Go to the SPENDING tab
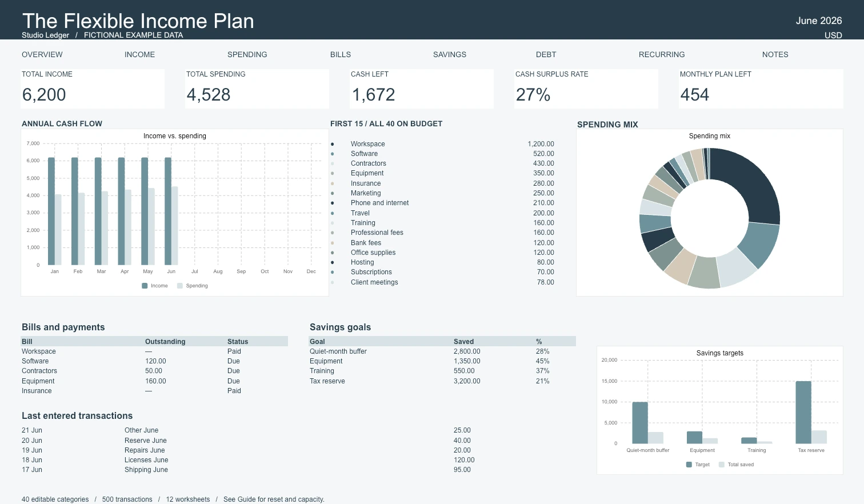Image resolution: width=864 pixels, height=504 pixels. pyautogui.click(x=247, y=55)
